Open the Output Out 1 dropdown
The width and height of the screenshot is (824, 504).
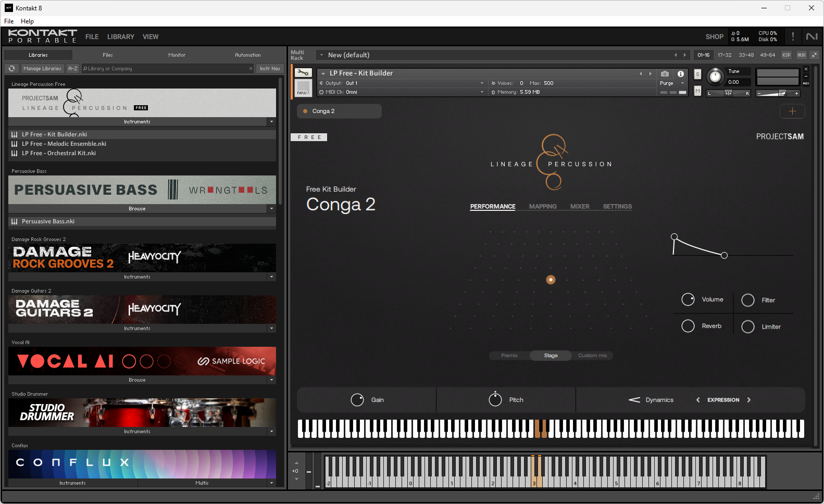[x=402, y=83]
